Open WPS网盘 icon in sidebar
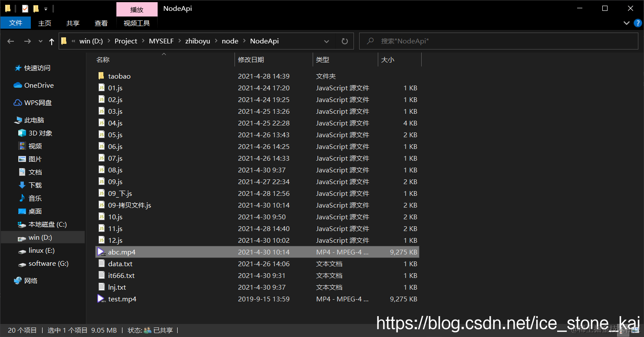The height and width of the screenshot is (337, 644). [x=18, y=102]
